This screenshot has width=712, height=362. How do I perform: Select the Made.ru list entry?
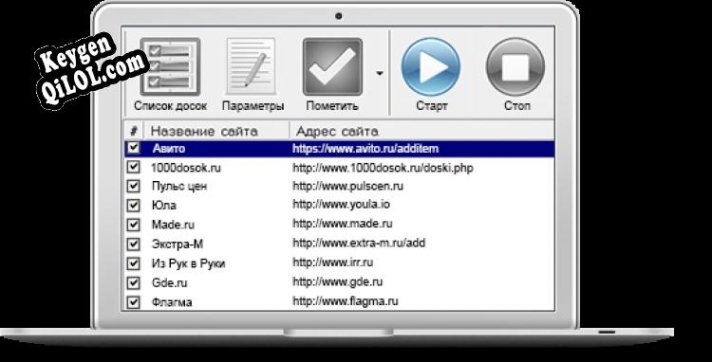tap(339, 224)
